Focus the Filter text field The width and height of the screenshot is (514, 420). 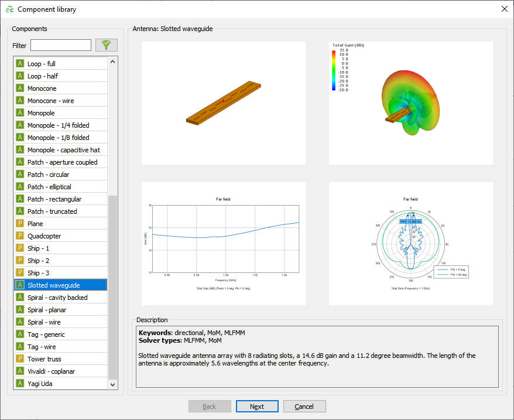(x=61, y=45)
